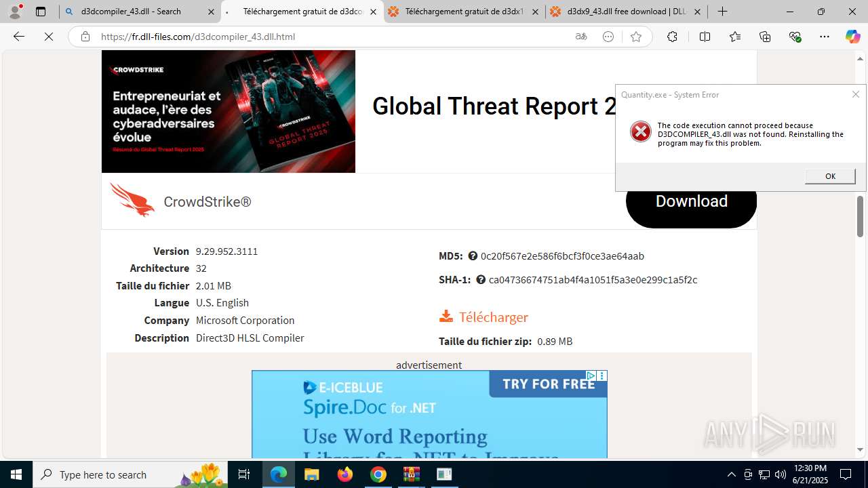Click OK in the System Error dialog

click(830, 176)
